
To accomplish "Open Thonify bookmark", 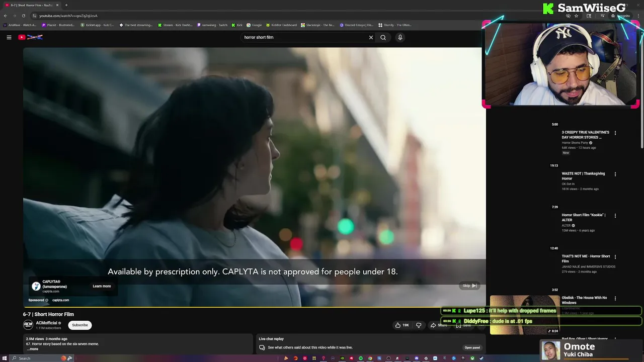I will pos(394,25).
